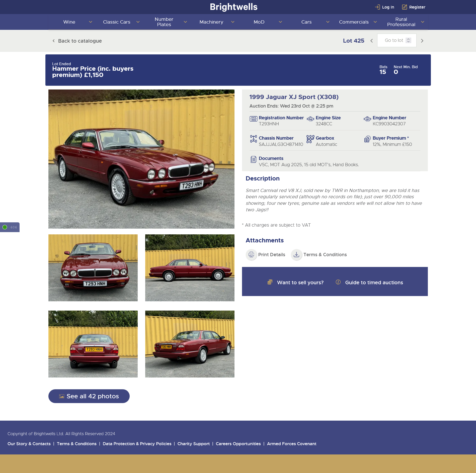Click the Log In arrow icon

(x=377, y=7)
